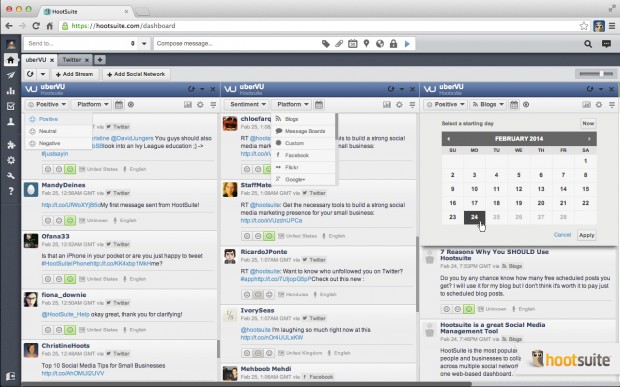This screenshot has width=620, height=387.
Task: Open Contacts person sidebar icon
Action: (11, 122)
